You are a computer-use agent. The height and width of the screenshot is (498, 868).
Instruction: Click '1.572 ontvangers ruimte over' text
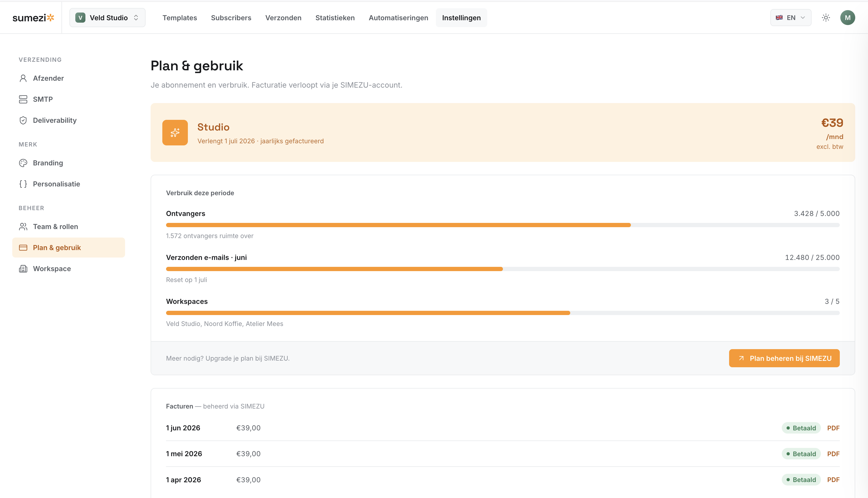tap(210, 236)
